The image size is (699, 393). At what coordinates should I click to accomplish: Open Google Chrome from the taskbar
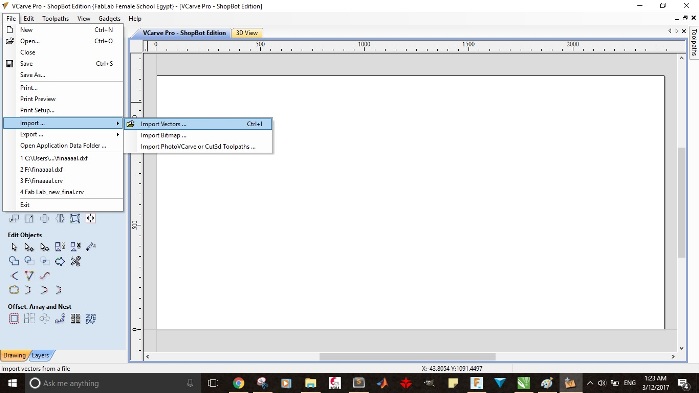[x=238, y=383]
